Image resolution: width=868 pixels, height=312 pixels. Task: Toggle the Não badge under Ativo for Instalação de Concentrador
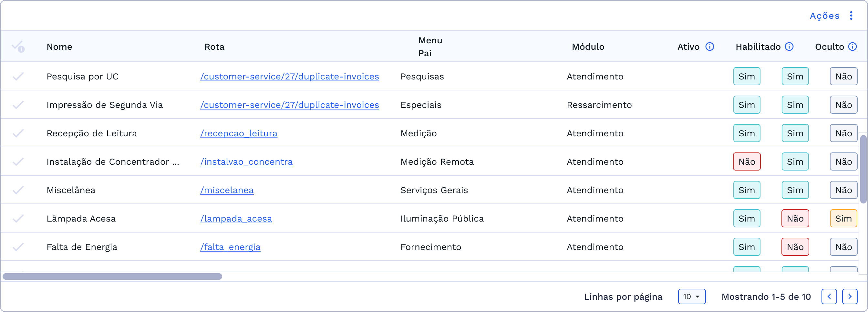(x=747, y=161)
